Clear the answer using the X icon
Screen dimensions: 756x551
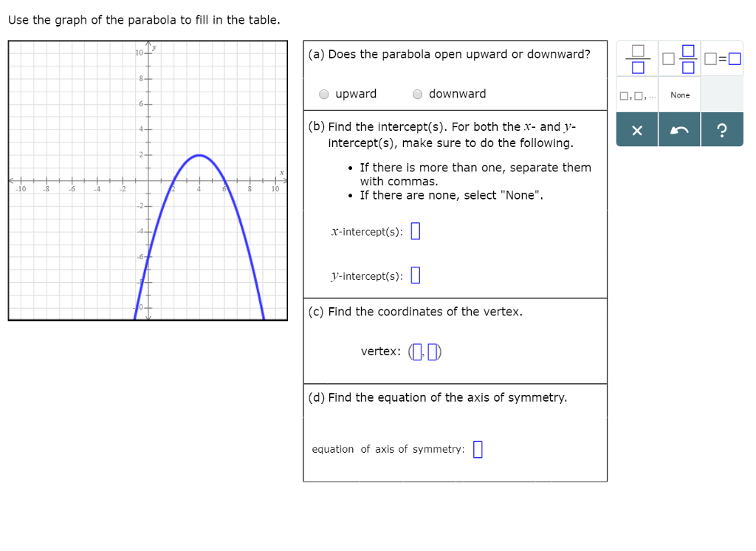pyautogui.click(x=637, y=130)
